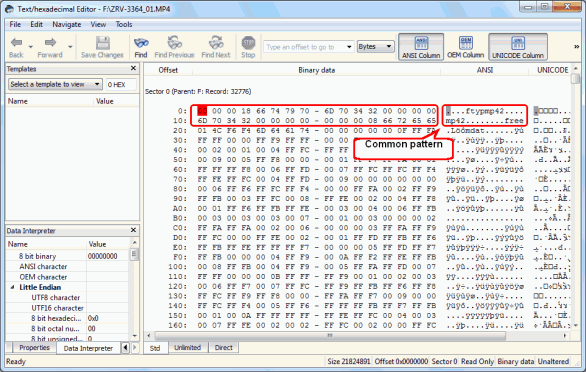Image resolution: width=586 pixels, height=372 pixels.
Task: Click the offset label 20: row
Action: coord(180,130)
